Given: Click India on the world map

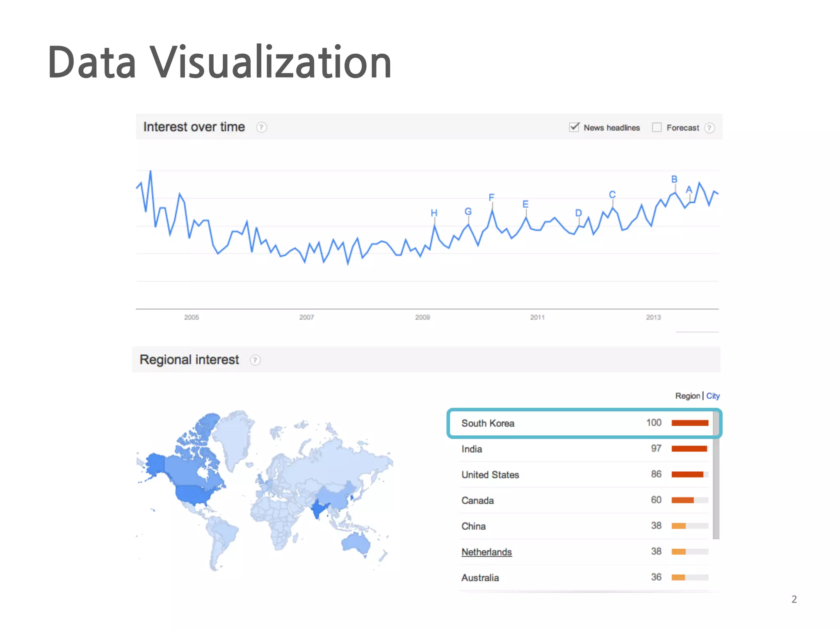Looking at the screenshot, I should tap(317, 509).
